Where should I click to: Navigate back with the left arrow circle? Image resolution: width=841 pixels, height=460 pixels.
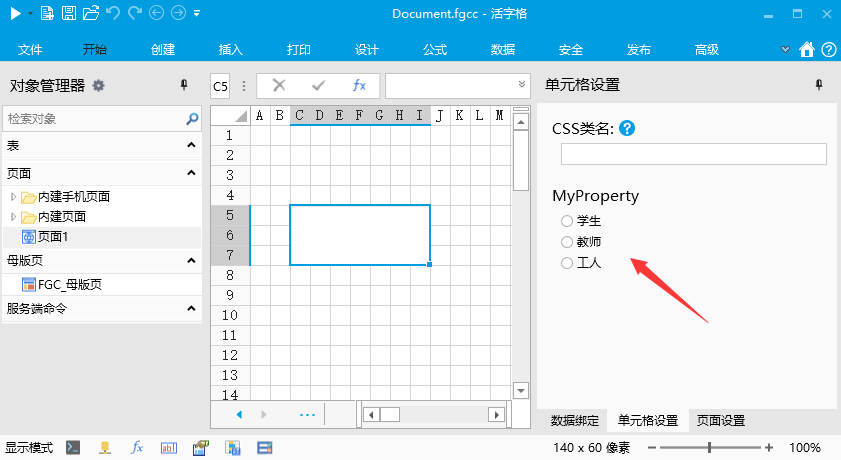(x=156, y=13)
